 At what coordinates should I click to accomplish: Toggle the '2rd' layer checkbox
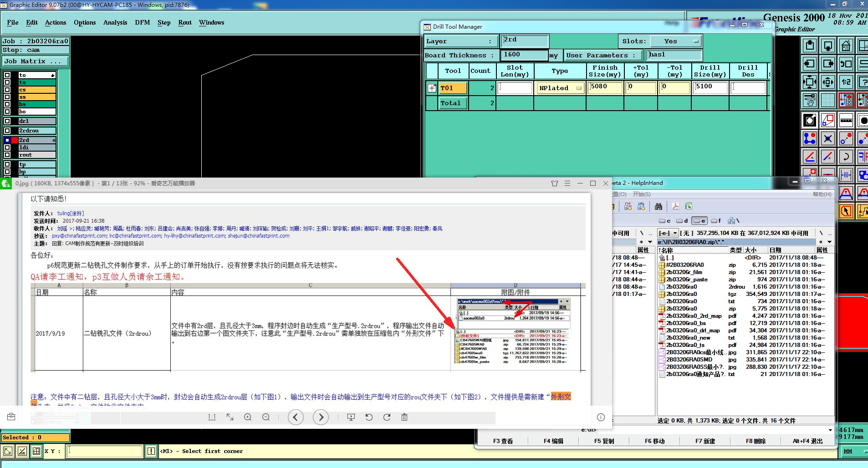[7, 140]
